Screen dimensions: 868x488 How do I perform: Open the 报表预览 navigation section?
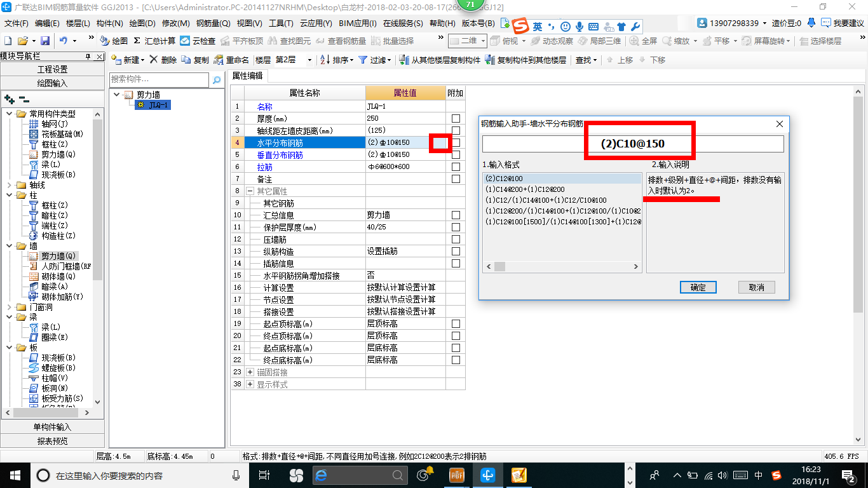[52, 441]
